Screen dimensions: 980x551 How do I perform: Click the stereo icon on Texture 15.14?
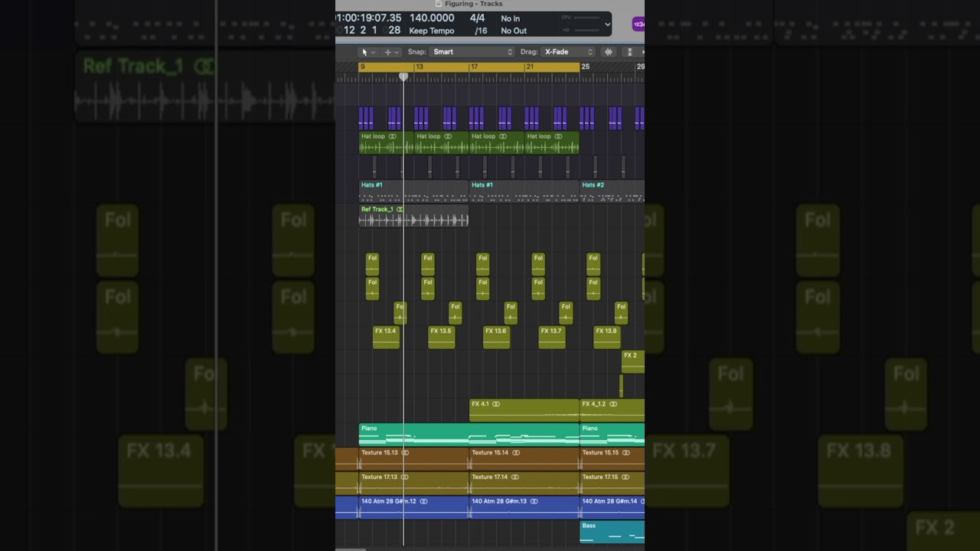coord(516,453)
